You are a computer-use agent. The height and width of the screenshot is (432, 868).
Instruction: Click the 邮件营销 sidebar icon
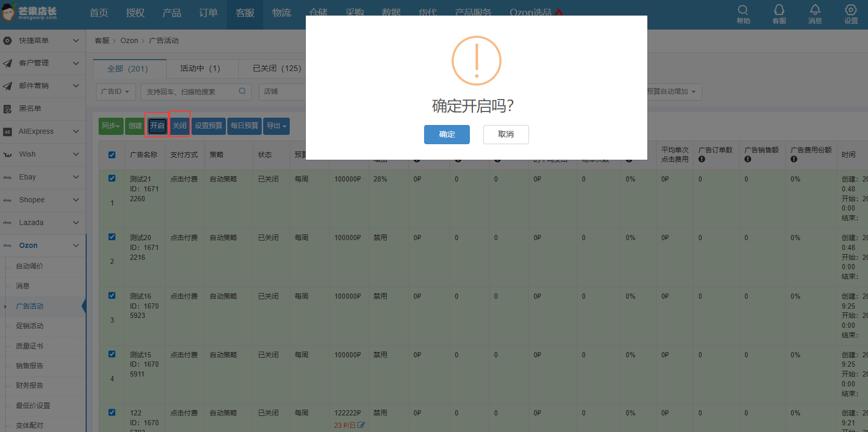7,86
